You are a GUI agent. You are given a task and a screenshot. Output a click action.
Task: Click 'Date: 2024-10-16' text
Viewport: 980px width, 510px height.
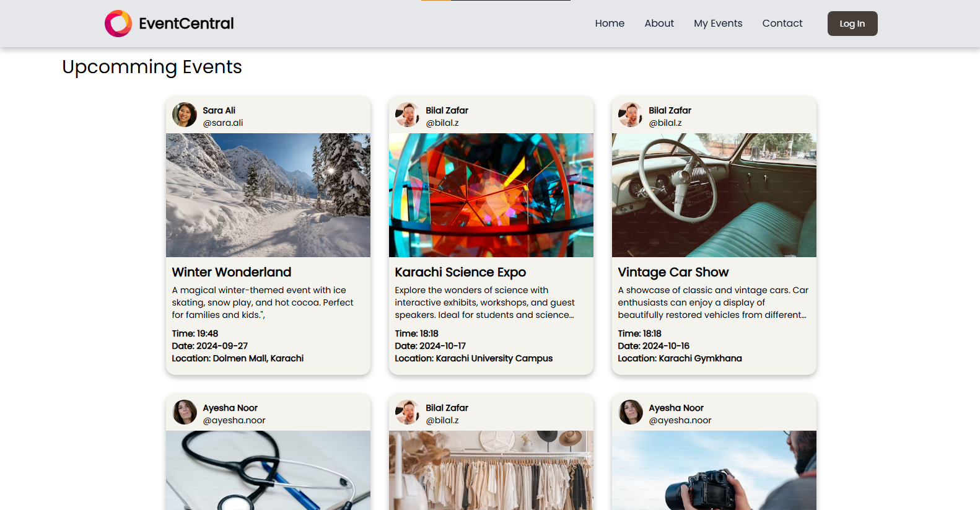tap(654, 346)
